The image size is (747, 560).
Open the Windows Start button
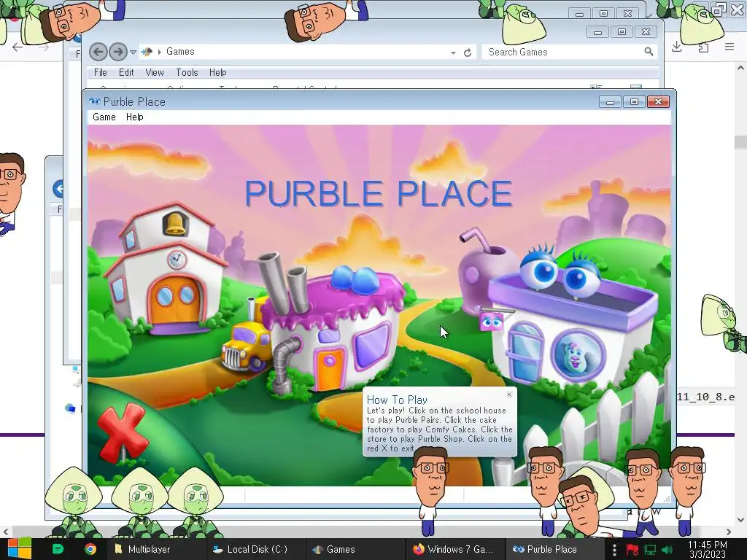tap(20, 549)
